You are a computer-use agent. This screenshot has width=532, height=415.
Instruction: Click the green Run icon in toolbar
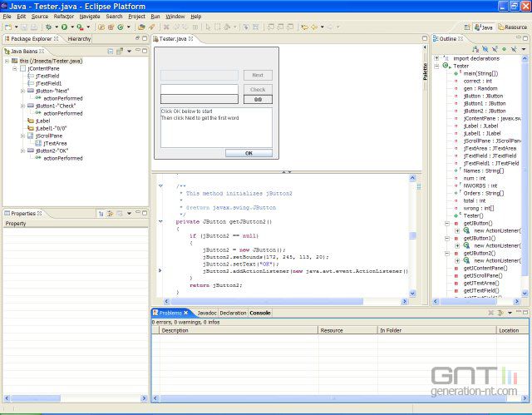point(64,27)
